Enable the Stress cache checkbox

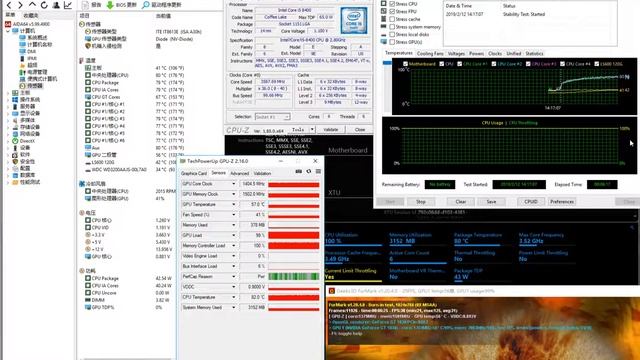(392, 19)
